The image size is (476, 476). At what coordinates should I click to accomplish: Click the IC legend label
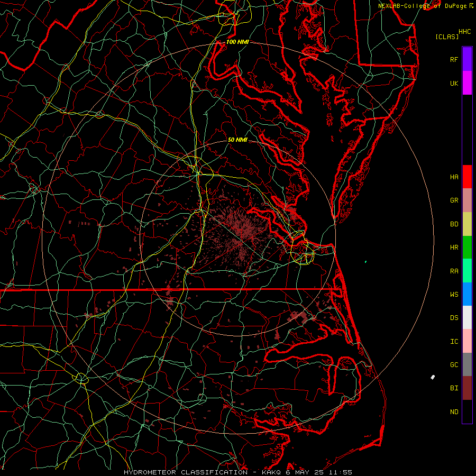click(454, 342)
